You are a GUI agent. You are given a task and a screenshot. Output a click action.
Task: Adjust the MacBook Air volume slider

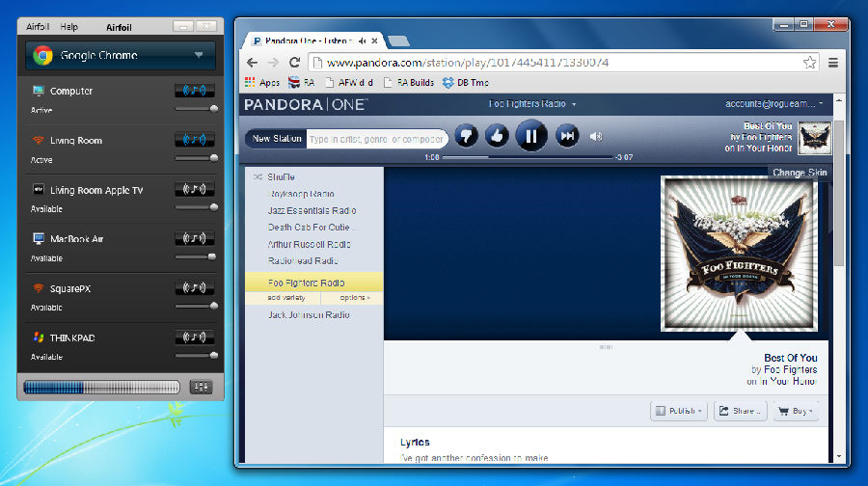[197, 256]
